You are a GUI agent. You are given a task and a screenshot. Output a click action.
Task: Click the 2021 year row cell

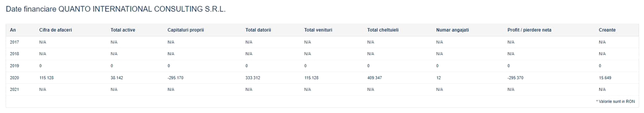(14, 90)
